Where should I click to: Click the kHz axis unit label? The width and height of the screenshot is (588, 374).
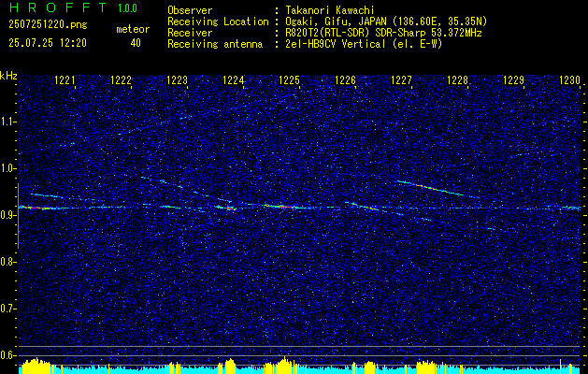[x=8, y=76]
